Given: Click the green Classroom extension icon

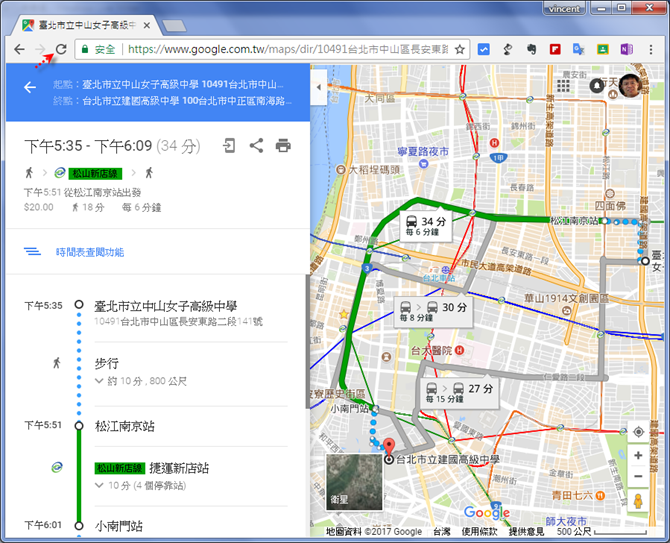Looking at the screenshot, I should pyautogui.click(x=602, y=50).
